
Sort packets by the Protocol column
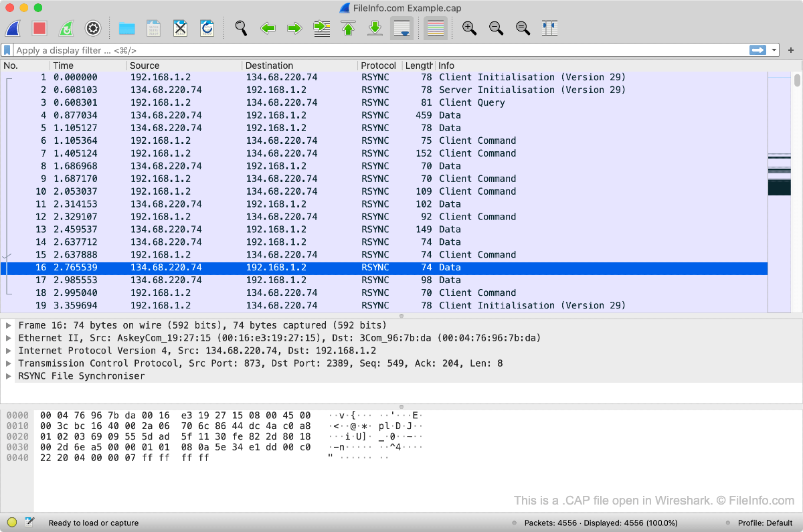pyautogui.click(x=379, y=66)
